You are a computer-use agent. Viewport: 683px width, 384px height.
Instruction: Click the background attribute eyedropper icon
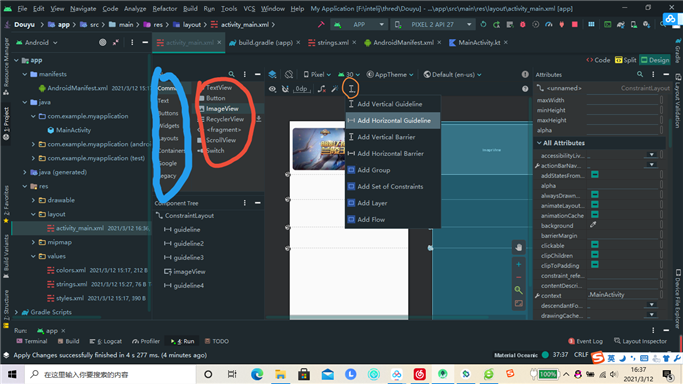coord(593,225)
